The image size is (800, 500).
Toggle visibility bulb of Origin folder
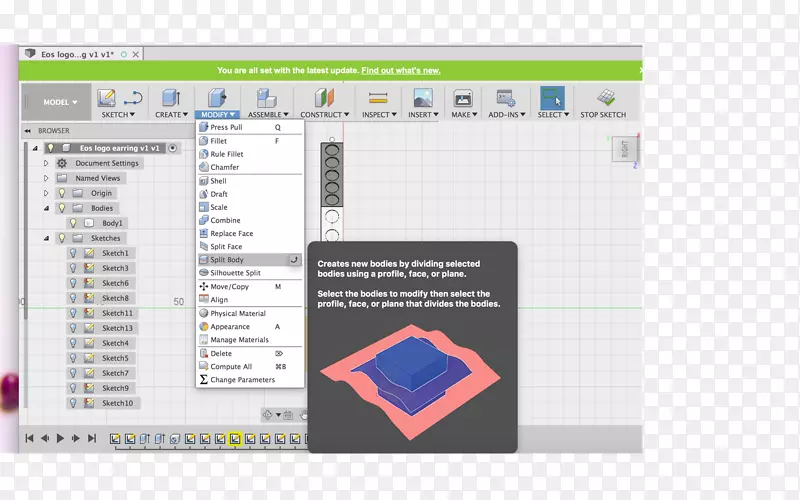tap(62, 193)
